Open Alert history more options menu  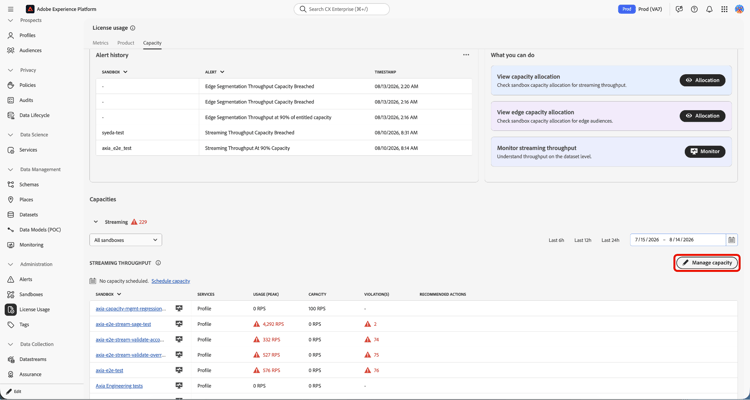[466, 55]
